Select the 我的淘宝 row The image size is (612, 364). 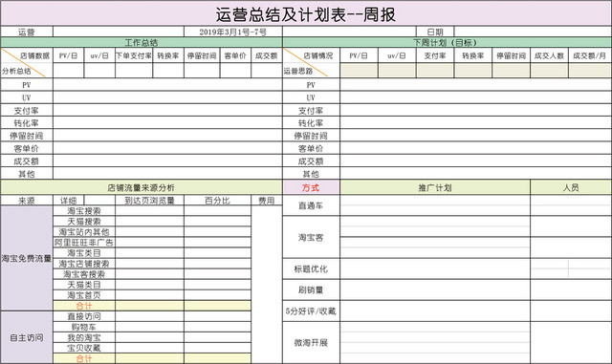[84, 337]
